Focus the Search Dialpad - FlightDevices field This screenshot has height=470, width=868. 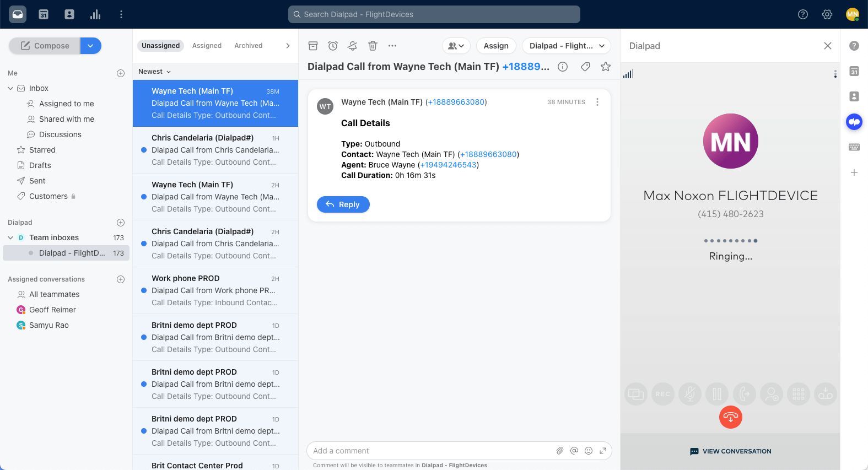434,14
